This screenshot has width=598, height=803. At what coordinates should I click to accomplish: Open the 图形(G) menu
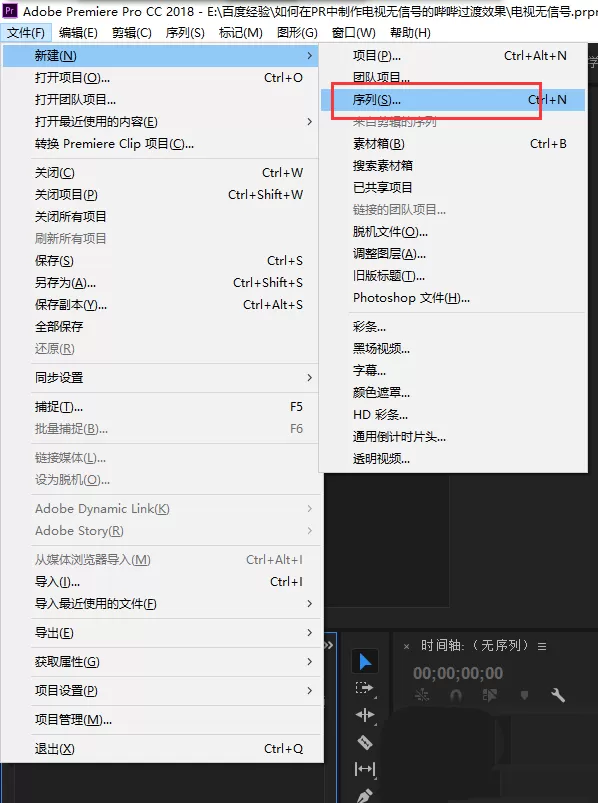297,33
